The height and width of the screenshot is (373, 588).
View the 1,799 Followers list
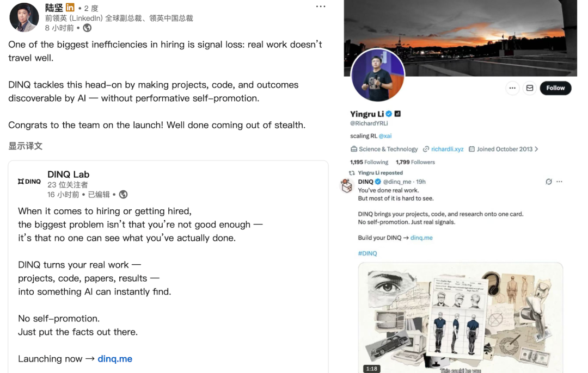415,162
